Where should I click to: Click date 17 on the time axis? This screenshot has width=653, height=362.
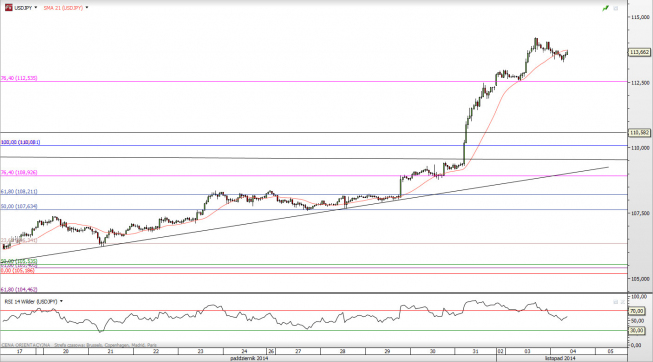19,351
